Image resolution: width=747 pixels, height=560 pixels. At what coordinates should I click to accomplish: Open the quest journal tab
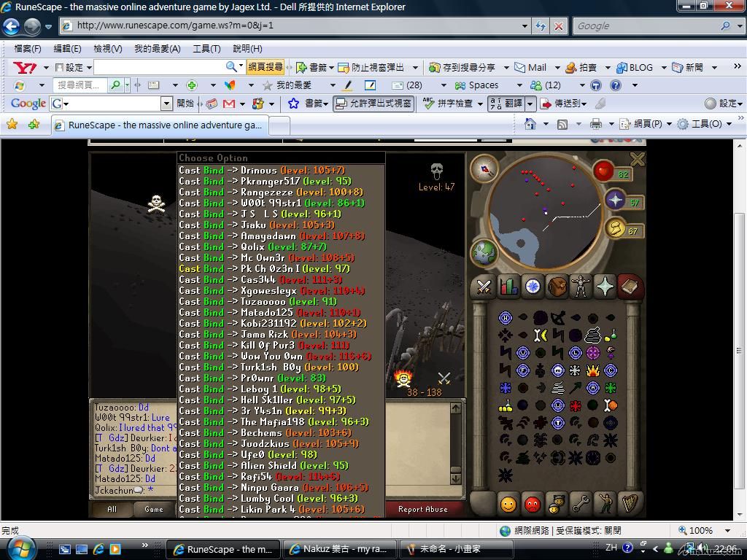coord(533,287)
